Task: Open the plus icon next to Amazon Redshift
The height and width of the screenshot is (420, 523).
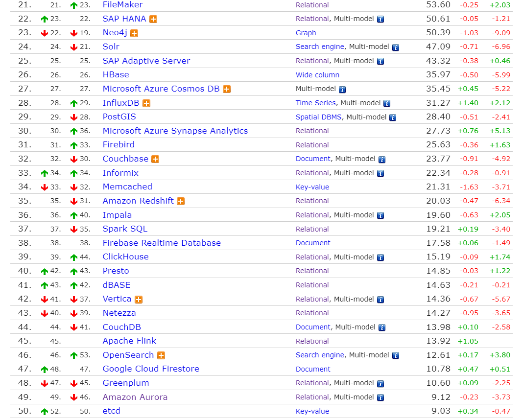Action: point(181,201)
